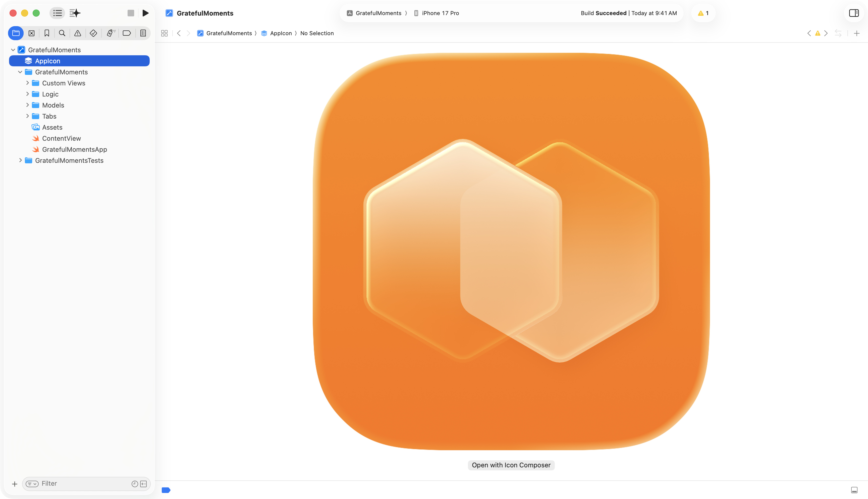
Task: Jump to next issue
Action: click(826, 33)
